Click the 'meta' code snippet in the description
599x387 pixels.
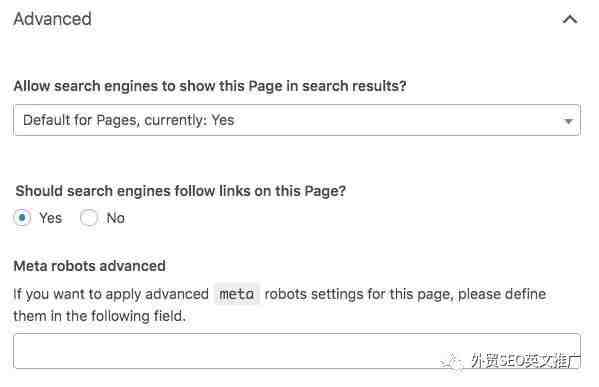coord(237,294)
